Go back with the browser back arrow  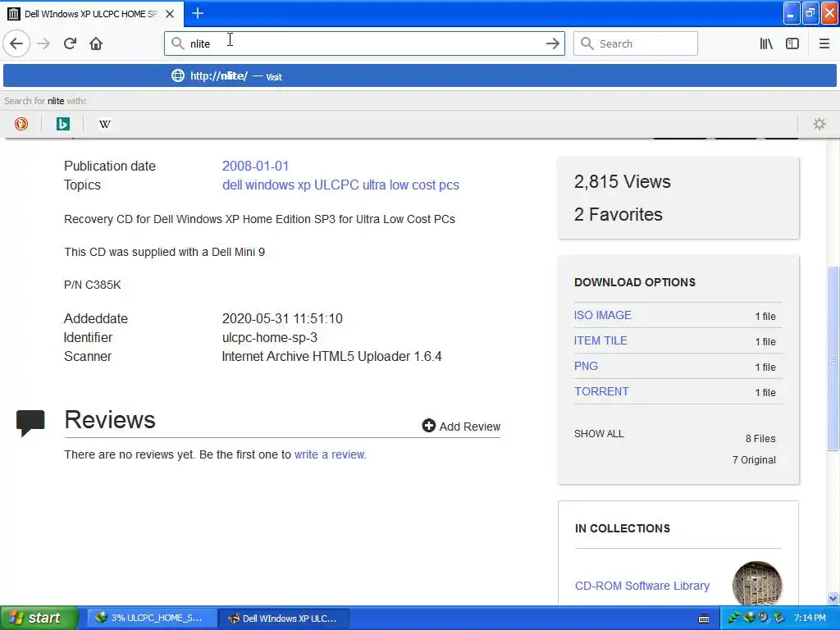click(16, 43)
